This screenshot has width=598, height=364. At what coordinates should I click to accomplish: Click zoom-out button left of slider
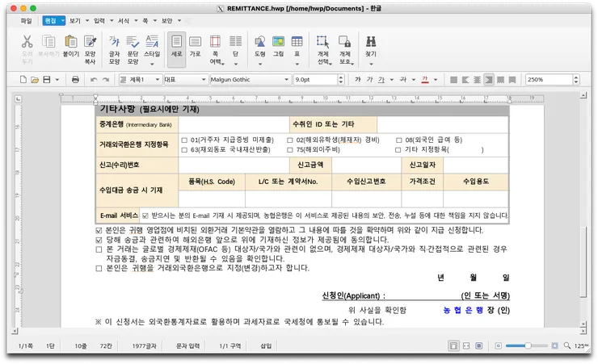click(x=498, y=345)
